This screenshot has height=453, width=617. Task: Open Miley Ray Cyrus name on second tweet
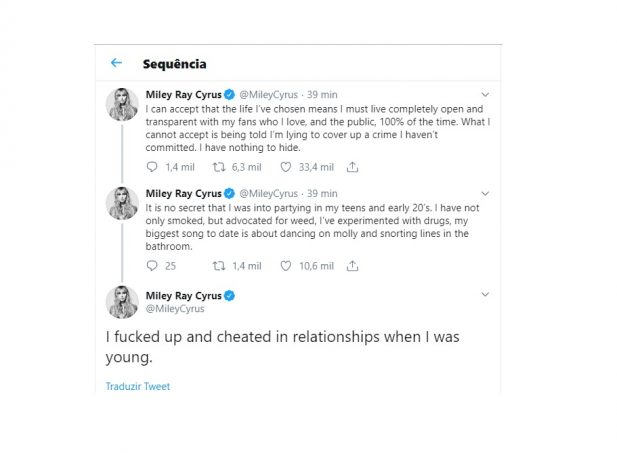183,193
